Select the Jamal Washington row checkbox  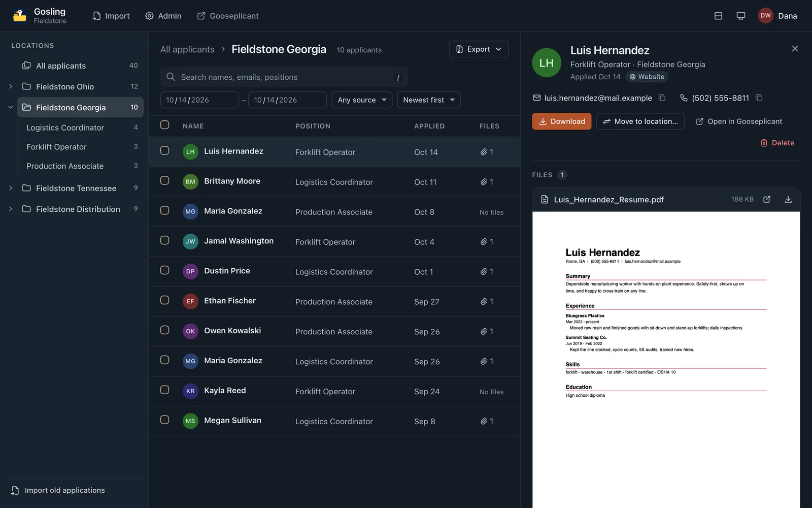[x=164, y=241]
